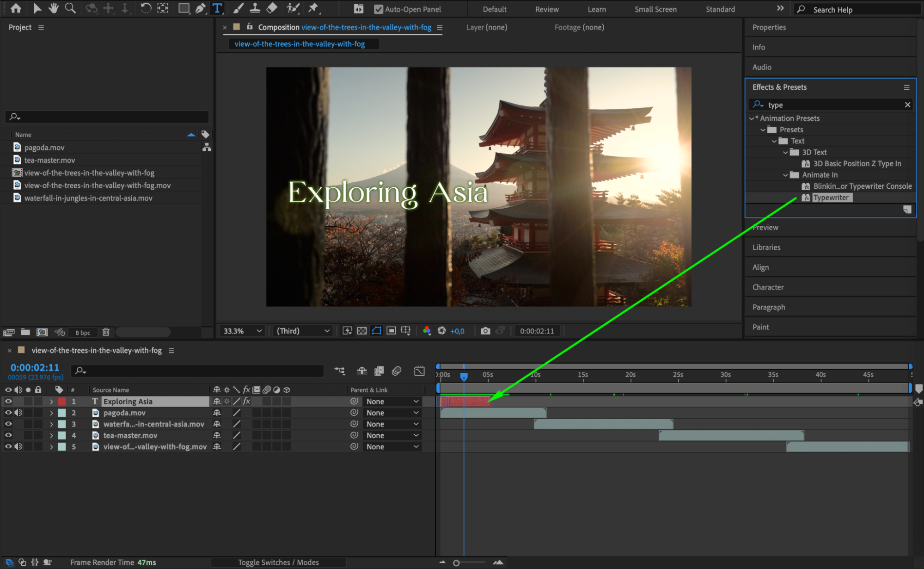Select the Pen tool
Image resolution: width=924 pixels, height=569 pixels.
click(200, 8)
